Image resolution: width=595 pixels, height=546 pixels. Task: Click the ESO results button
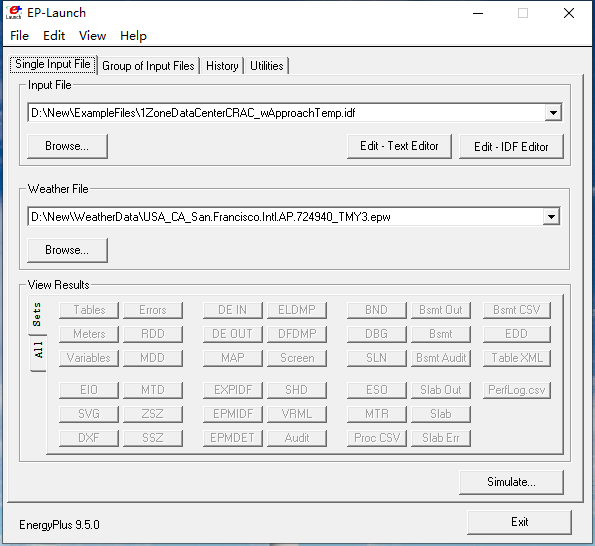376,390
